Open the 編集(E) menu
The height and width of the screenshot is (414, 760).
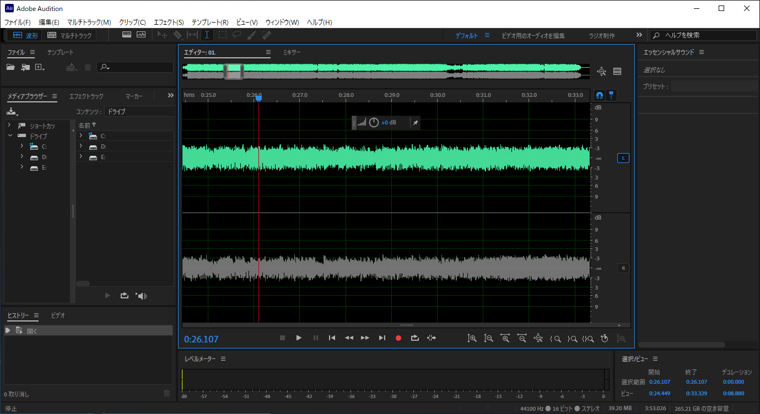(48, 22)
